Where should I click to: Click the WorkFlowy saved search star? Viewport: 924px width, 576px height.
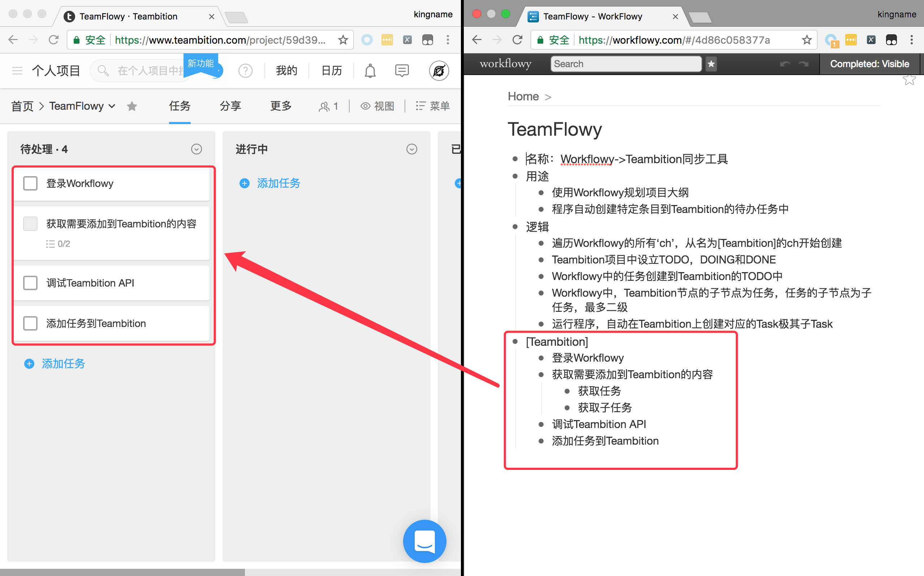point(711,64)
